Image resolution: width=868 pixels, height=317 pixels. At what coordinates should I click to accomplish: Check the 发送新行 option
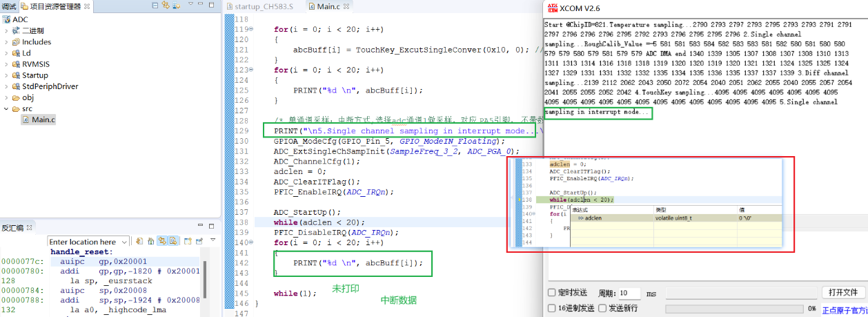click(602, 308)
